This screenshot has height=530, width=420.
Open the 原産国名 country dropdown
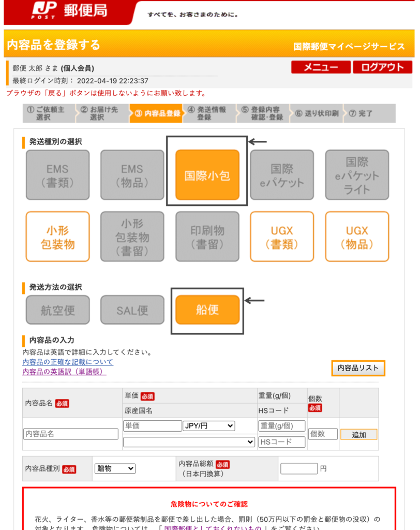(189, 442)
